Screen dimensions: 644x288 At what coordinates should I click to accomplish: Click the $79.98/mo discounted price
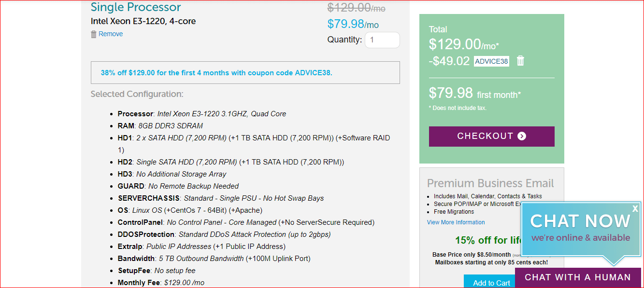click(353, 24)
